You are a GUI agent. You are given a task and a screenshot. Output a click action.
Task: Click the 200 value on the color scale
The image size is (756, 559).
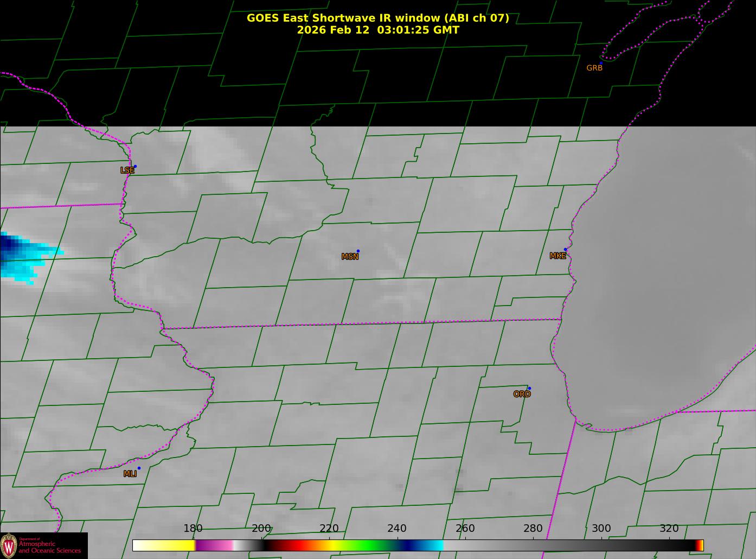tap(261, 528)
